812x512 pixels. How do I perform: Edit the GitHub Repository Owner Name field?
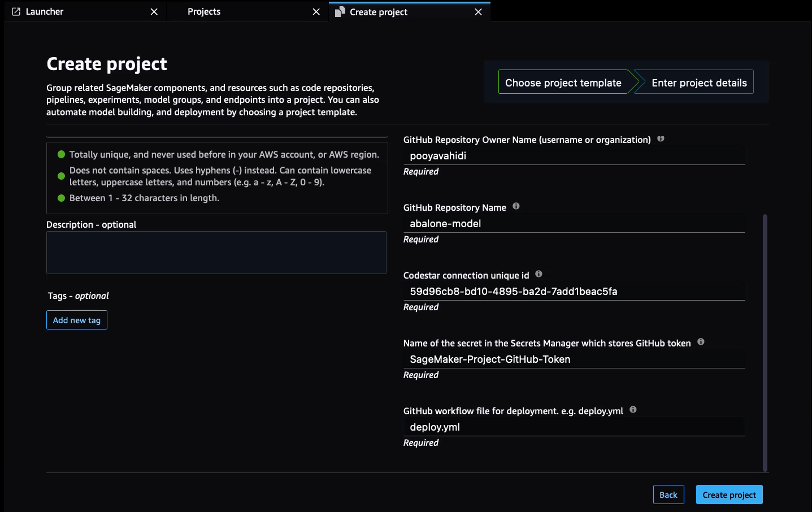coord(574,156)
